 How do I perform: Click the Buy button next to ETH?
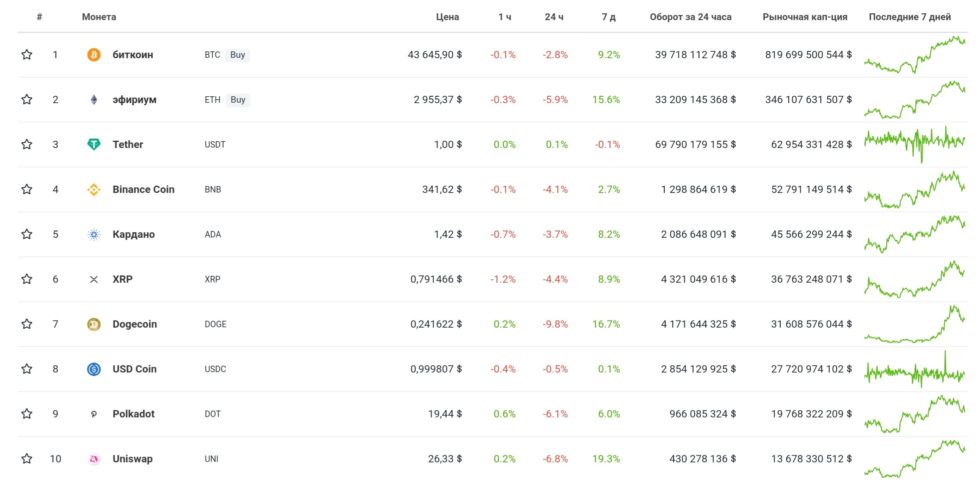[238, 100]
